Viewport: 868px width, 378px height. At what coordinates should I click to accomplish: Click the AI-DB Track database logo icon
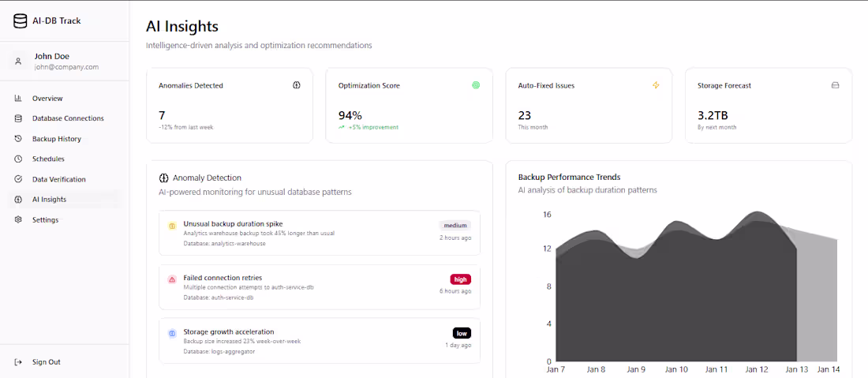coord(20,21)
